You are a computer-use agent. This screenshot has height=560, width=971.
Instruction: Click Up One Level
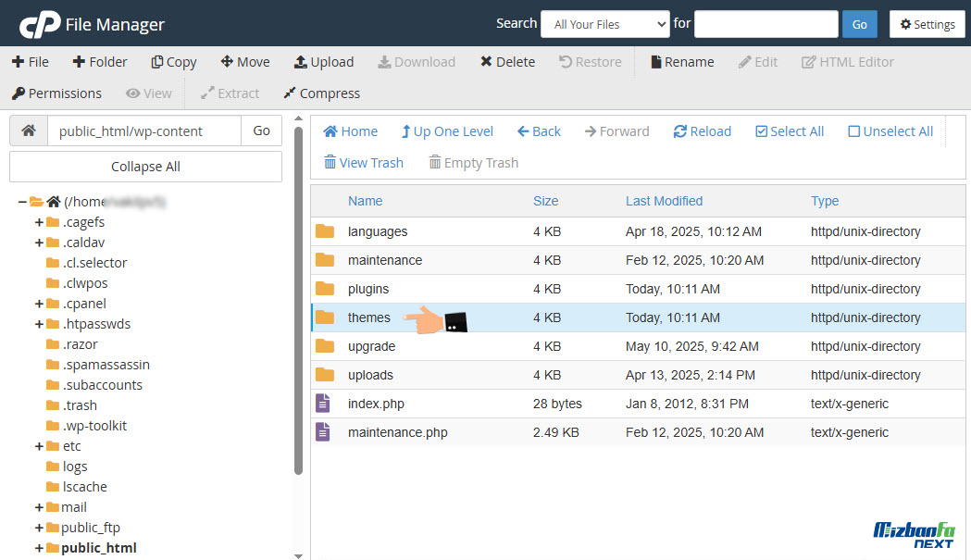point(447,131)
